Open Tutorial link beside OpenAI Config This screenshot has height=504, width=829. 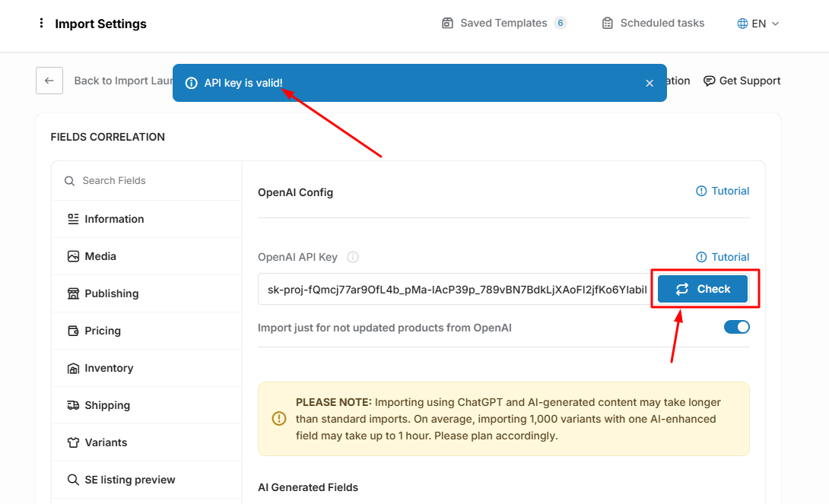723,192
